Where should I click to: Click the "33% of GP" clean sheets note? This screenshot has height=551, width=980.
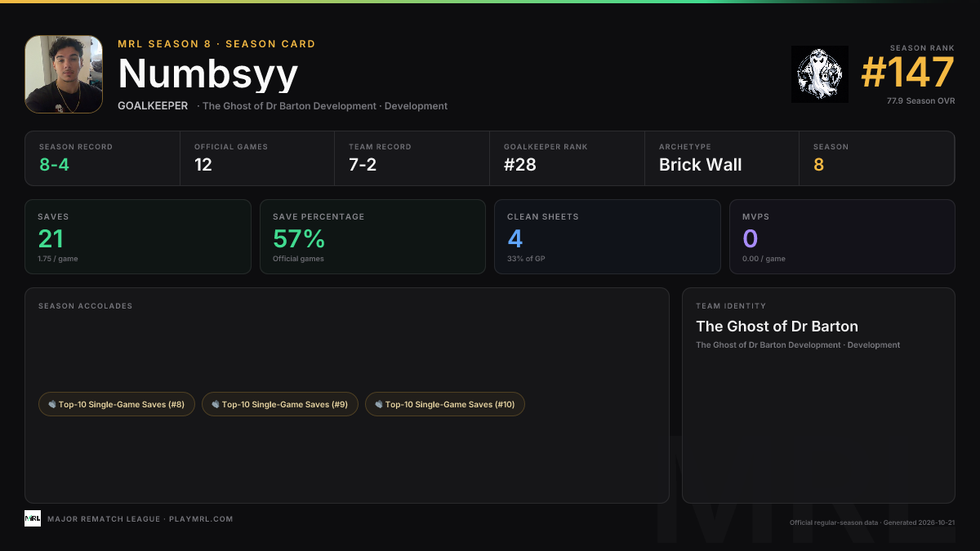click(528, 259)
